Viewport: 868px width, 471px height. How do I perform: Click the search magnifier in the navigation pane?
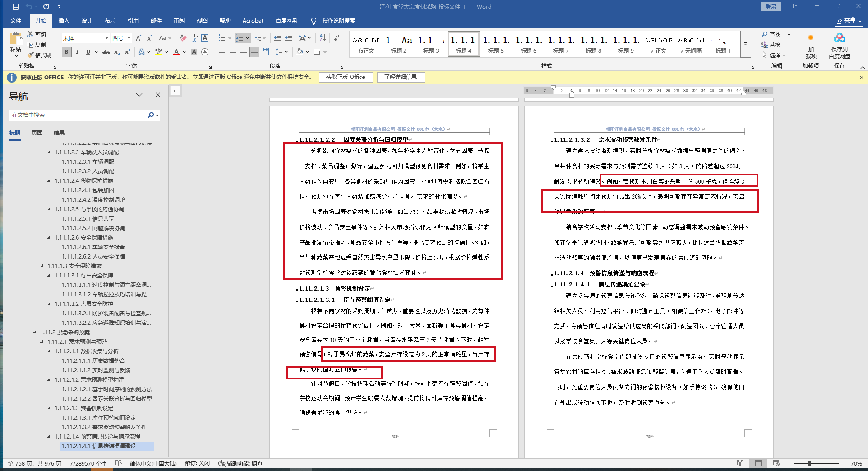point(151,115)
